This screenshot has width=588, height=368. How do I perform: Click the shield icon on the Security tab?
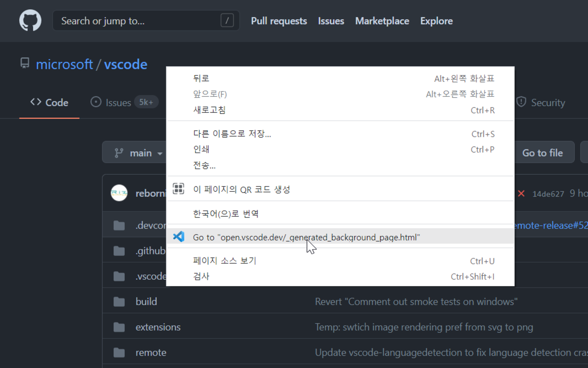point(521,102)
